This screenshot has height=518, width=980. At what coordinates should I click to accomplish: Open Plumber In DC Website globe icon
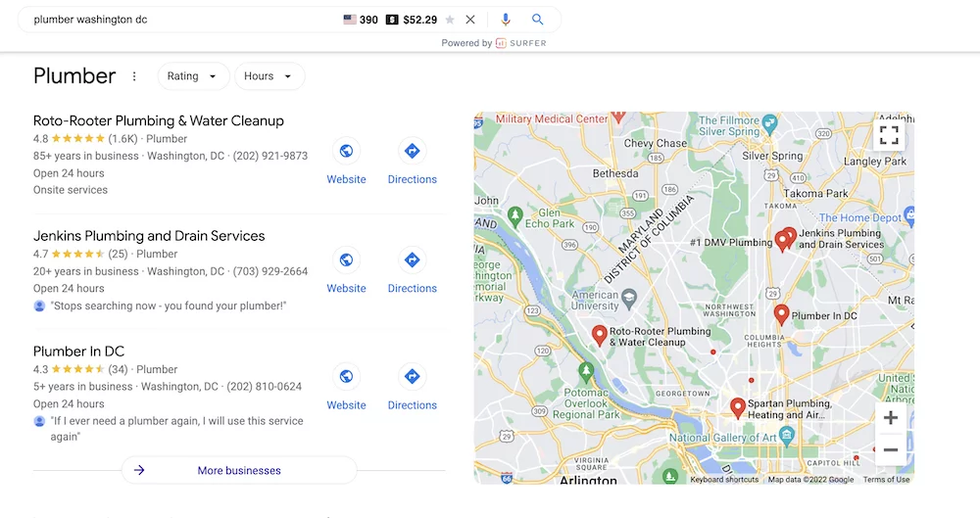click(x=346, y=376)
